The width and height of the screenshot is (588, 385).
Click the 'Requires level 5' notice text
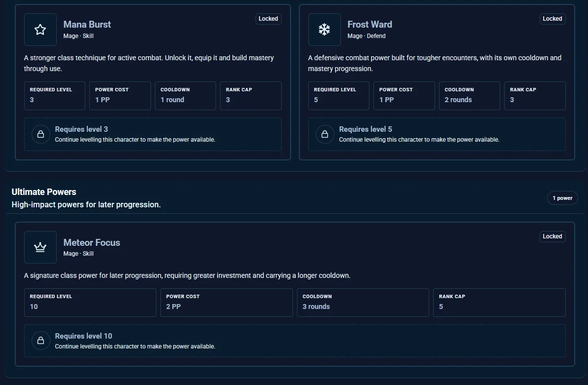click(366, 129)
